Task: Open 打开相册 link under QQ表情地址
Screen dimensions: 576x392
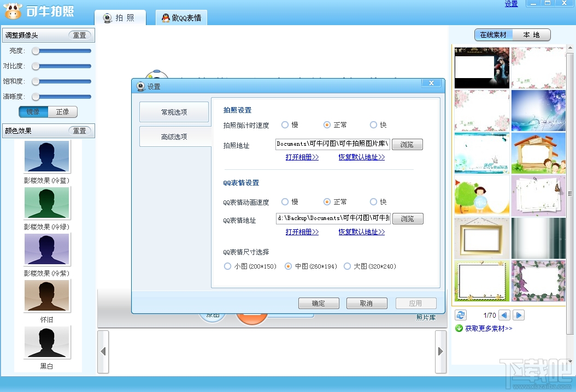Action: pos(302,232)
